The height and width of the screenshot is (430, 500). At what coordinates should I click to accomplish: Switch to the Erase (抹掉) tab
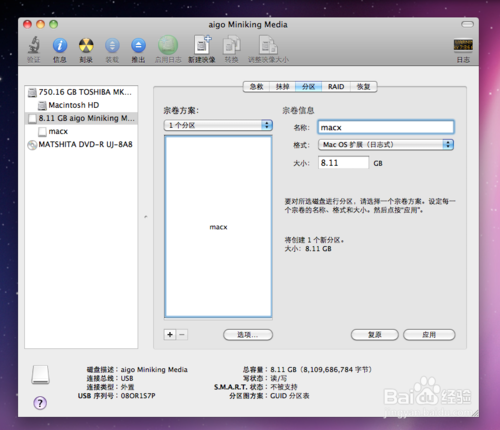tap(282, 87)
